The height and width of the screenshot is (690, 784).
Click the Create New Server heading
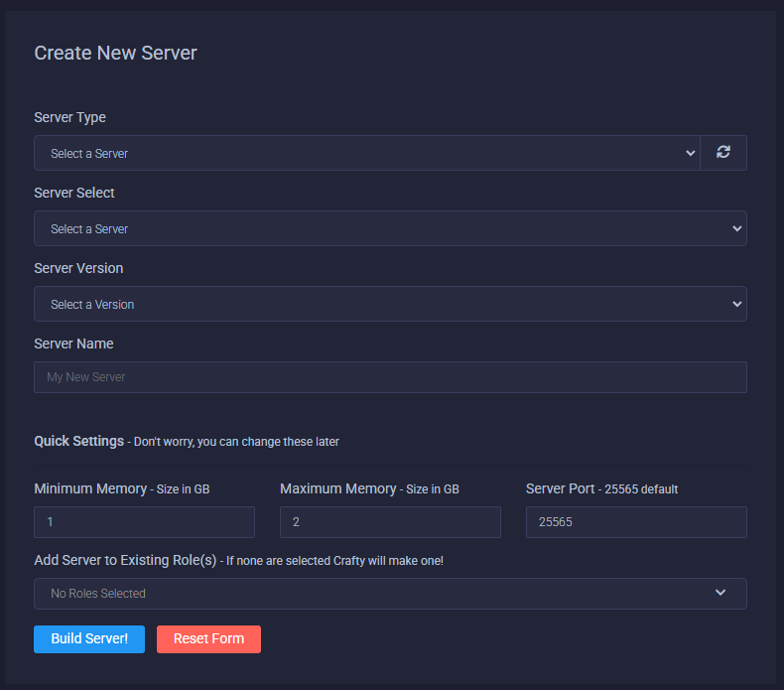115,53
